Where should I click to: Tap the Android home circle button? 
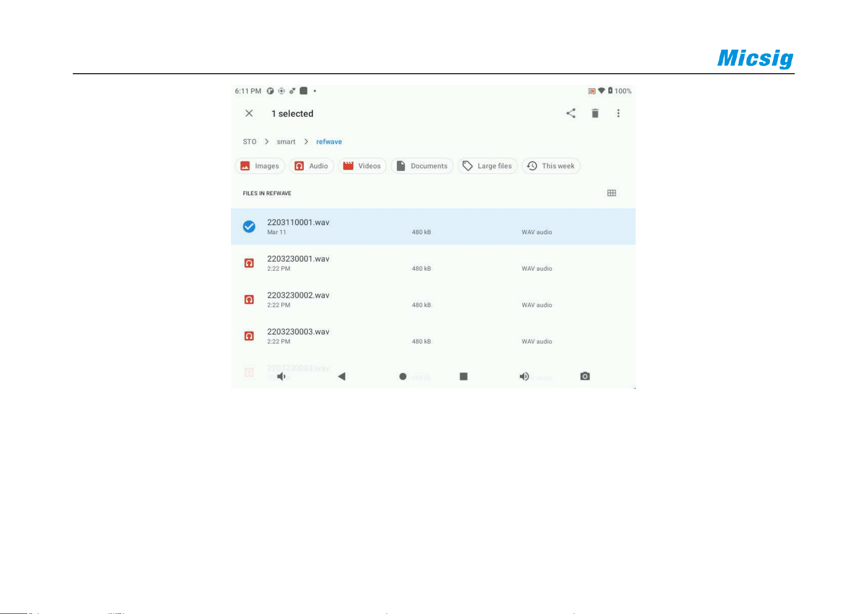tap(403, 377)
